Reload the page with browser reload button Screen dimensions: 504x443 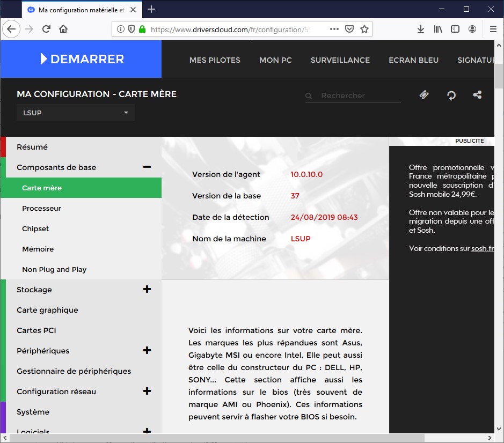point(47,29)
